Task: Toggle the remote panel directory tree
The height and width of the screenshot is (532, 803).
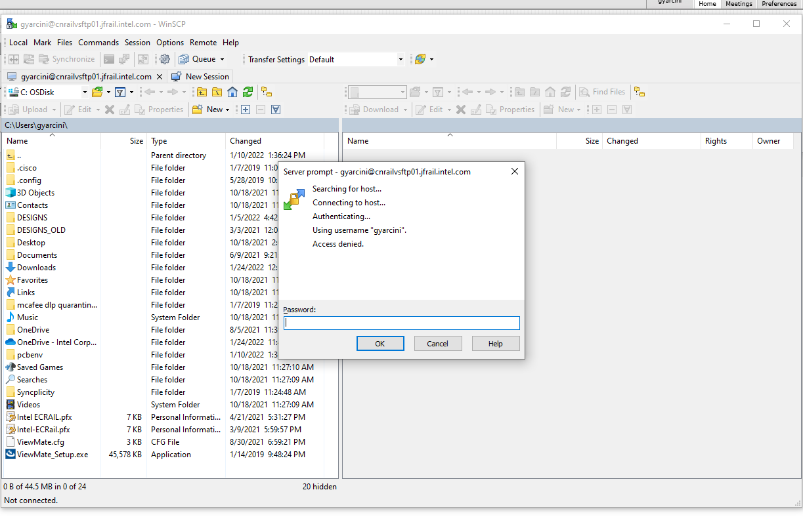Action: click(640, 92)
